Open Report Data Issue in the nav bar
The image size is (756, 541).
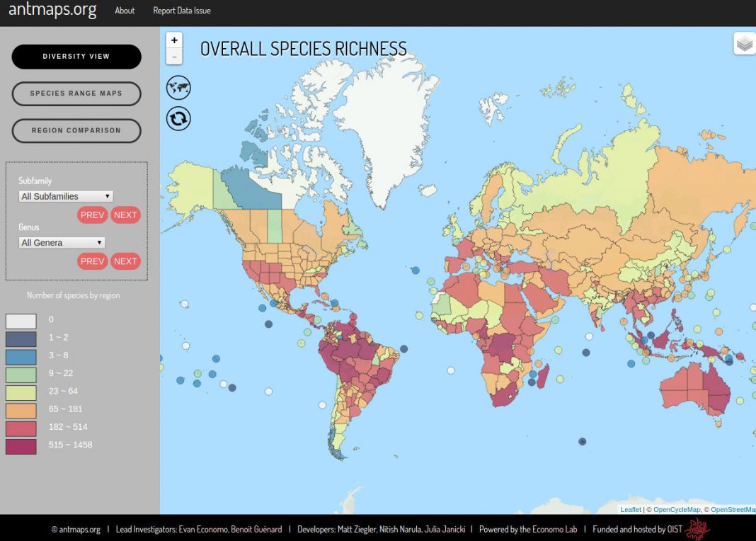182,11
